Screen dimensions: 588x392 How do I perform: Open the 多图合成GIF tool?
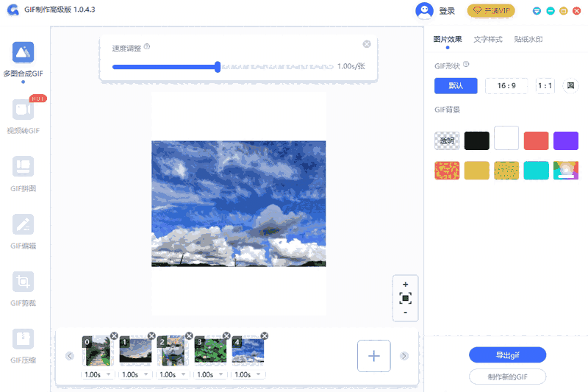tap(23, 60)
